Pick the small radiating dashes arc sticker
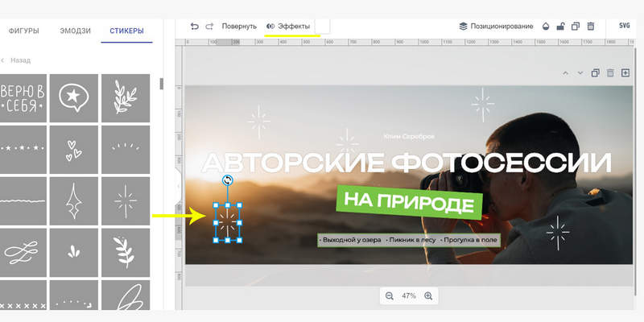The width and height of the screenshot is (644, 322). pyautogui.click(x=126, y=150)
